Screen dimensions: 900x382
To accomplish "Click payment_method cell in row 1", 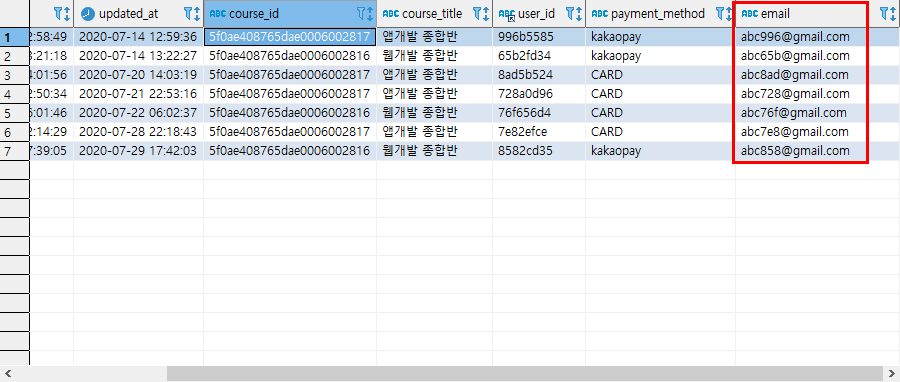I will [x=660, y=37].
